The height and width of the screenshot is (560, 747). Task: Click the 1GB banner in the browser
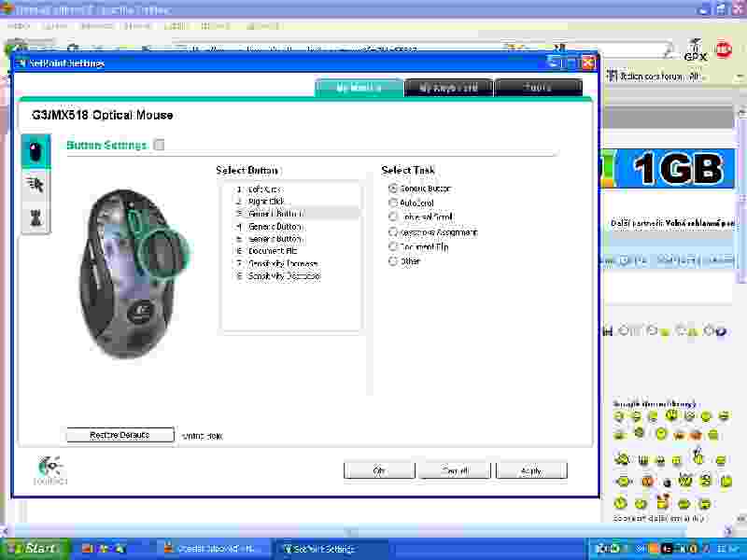tap(669, 169)
